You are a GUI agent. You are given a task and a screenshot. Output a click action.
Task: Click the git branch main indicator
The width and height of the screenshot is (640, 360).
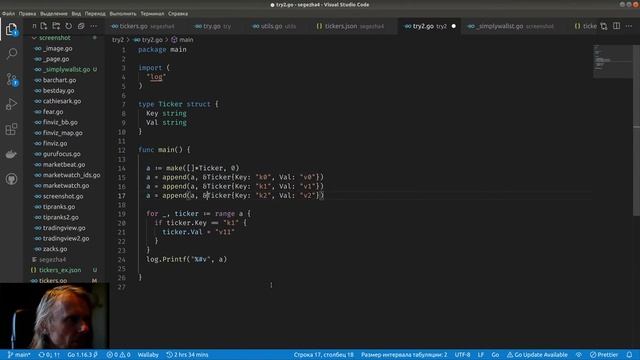(19, 355)
